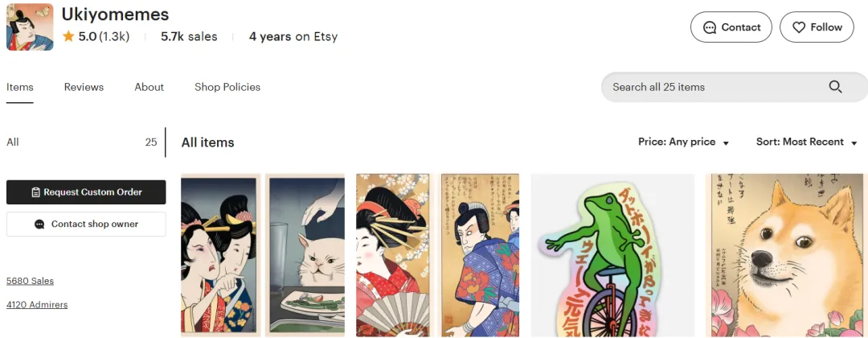Viewport: 868px width, 338px height.
Task: Open the green frog unicycle sticker listing
Action: (x=612, y=255)
